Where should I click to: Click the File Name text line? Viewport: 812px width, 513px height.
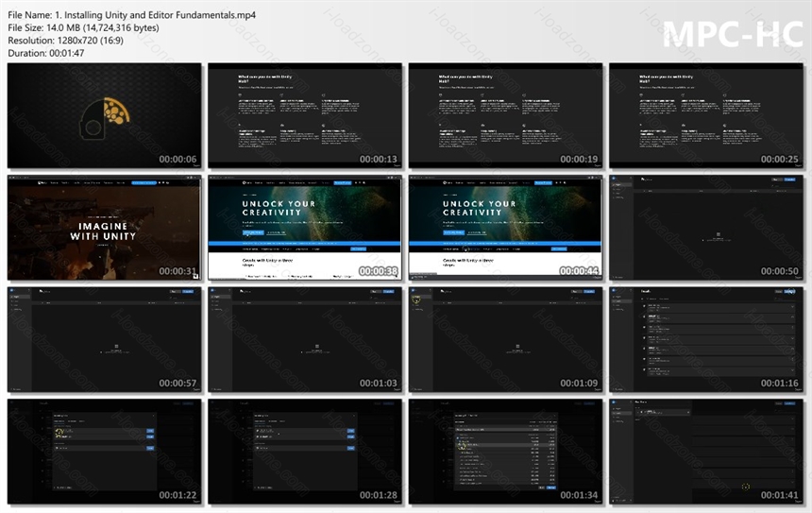(131, 15)
